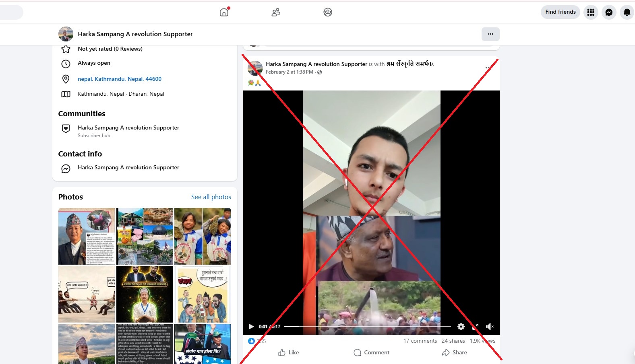Click the Comment button
Image resolution: width=635 pixels, height=364 pixels.
pos(371,352)
